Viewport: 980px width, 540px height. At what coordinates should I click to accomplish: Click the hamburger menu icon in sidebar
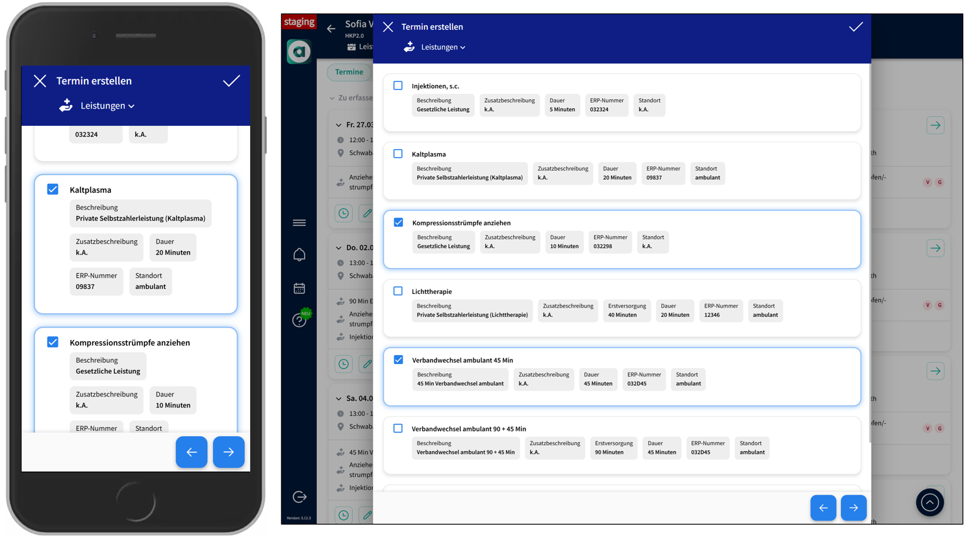pos(299,223)
